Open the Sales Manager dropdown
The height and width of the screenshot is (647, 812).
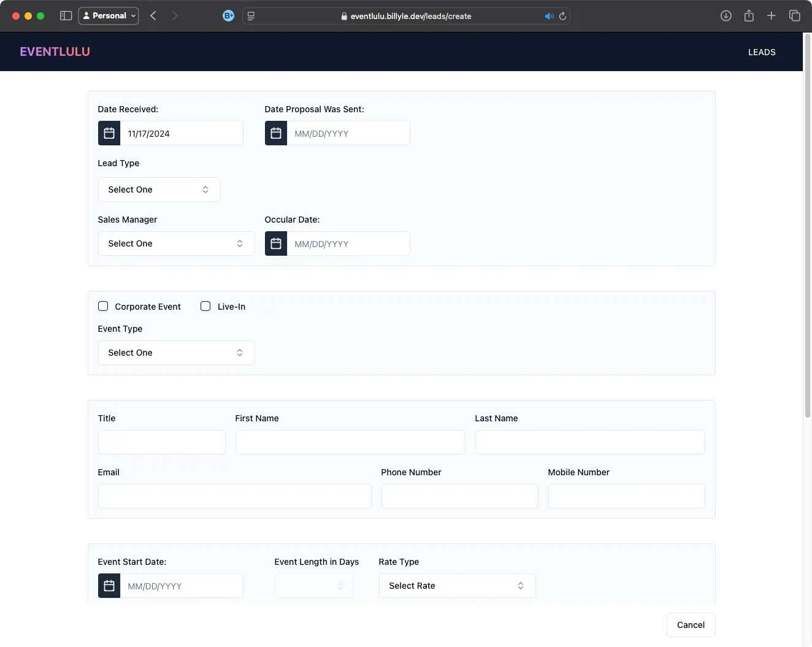coord(176,243)
